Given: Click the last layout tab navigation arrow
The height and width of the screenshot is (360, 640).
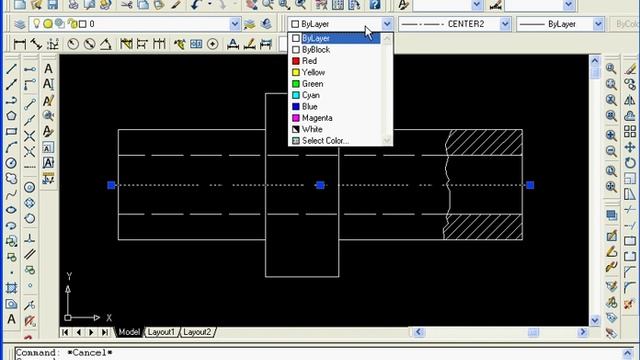Looking at the screenshot, I should [x=105, y=332].
